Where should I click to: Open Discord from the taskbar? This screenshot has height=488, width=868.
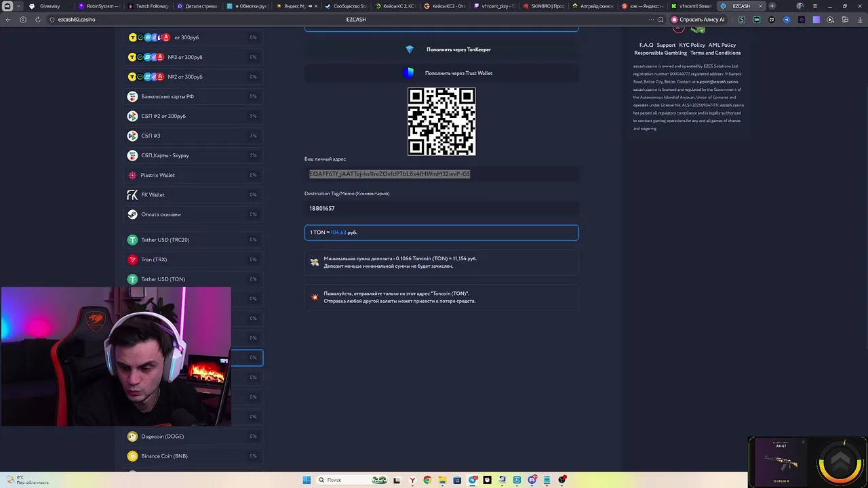[x=532, y=480]
